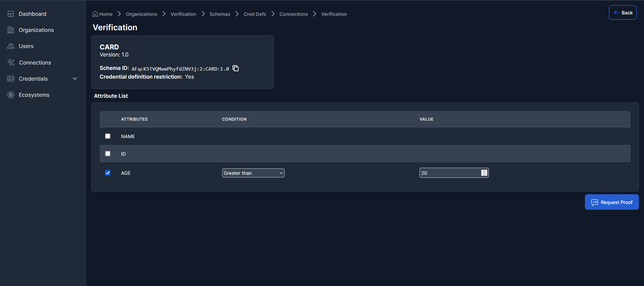Navigate to Connections in the sidebar
Viewport: 644px width, 286px height.
pyautogui.click(x=35, y=63)
